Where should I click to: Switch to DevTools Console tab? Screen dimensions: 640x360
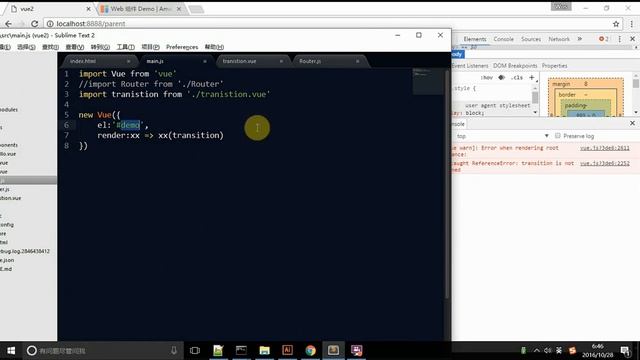[x=504, y=39]
